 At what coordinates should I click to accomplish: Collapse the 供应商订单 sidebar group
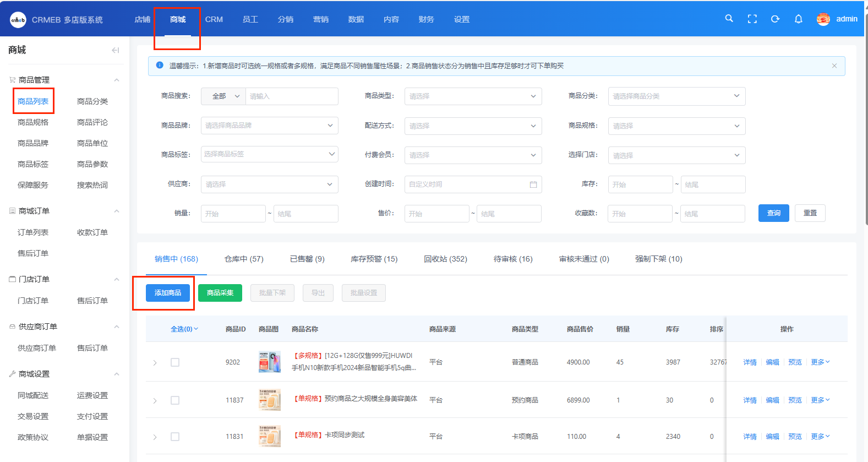[x=117, y=327]
